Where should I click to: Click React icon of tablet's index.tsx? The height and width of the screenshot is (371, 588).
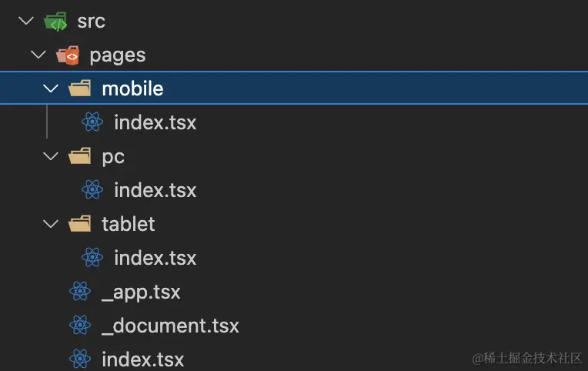coord(92,258)
